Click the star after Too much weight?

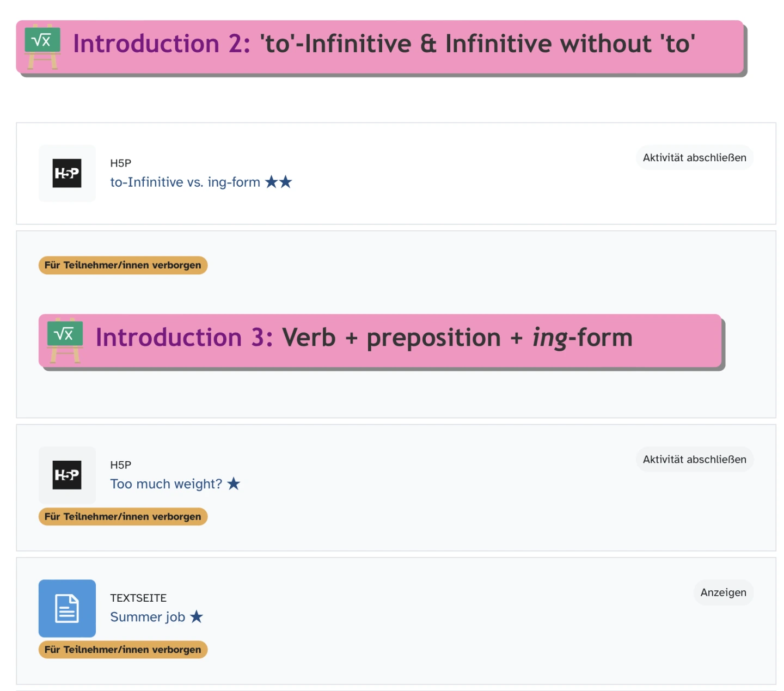(x=234, y=484)
